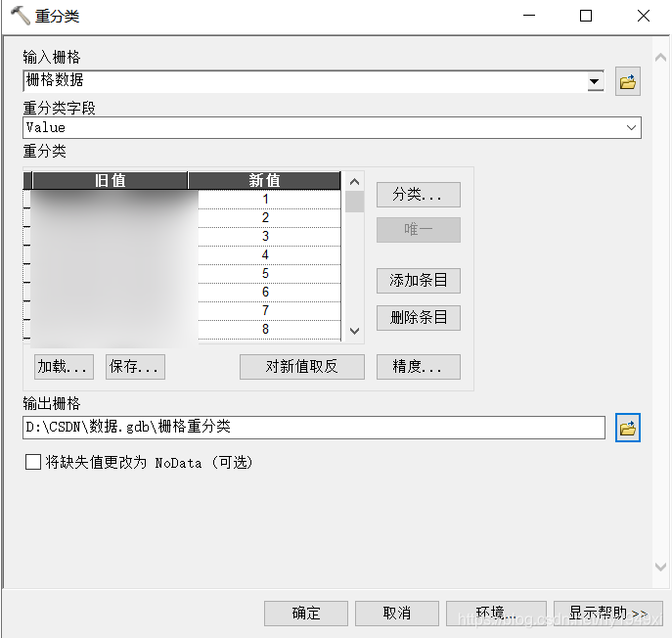Select new value cell 5
This screenshot has width=672, height=638.
click(269, 274)
